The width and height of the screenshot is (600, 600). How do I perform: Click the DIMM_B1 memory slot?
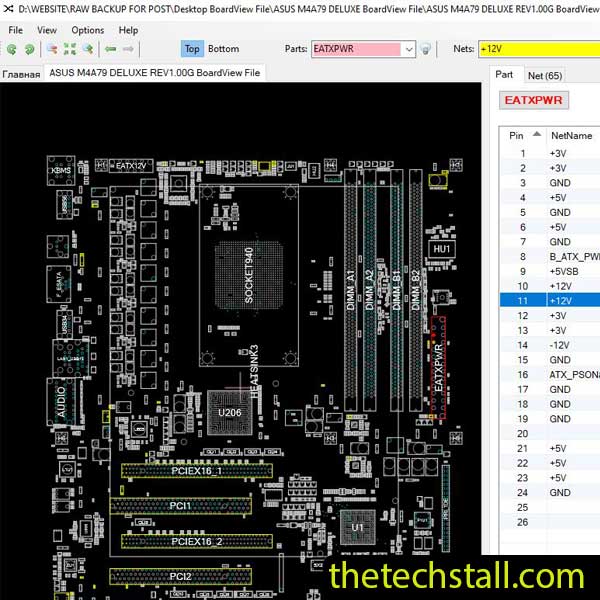[396, 291]
